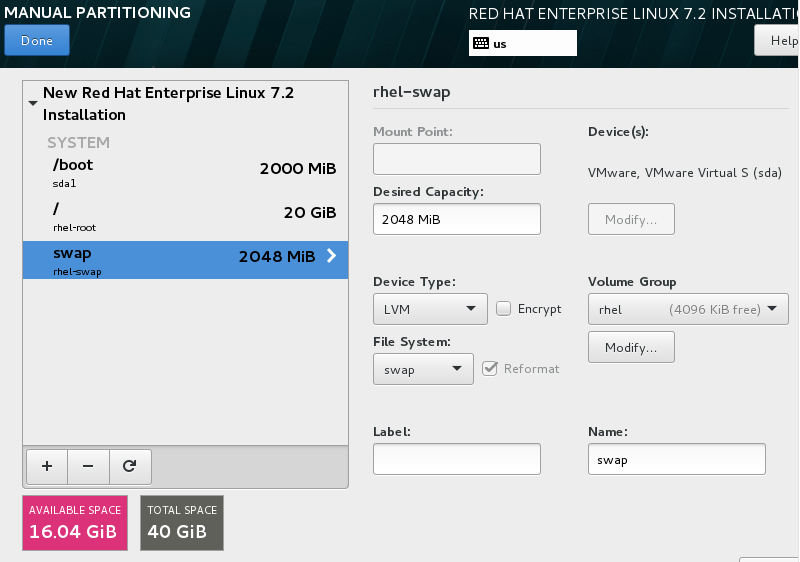The image size is (800, 562).
Task: Click Modify button under Volume Group
Action: (x=631, y=347)
